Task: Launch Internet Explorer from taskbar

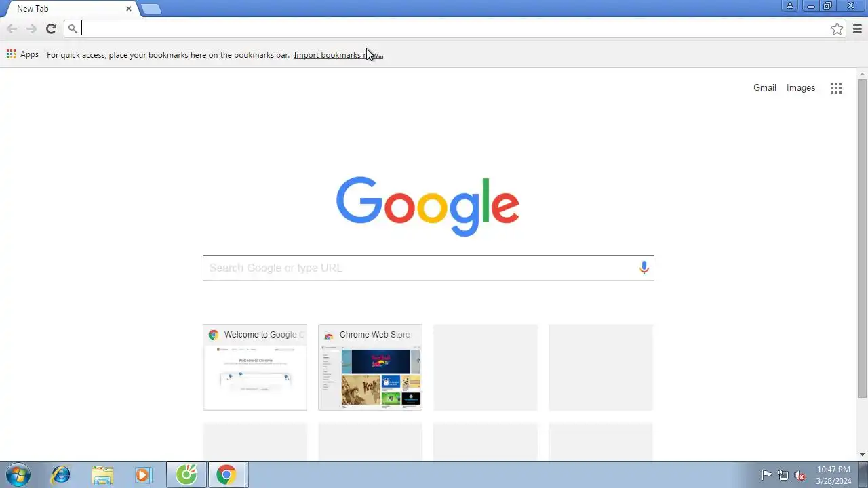Action: (61, 474)
